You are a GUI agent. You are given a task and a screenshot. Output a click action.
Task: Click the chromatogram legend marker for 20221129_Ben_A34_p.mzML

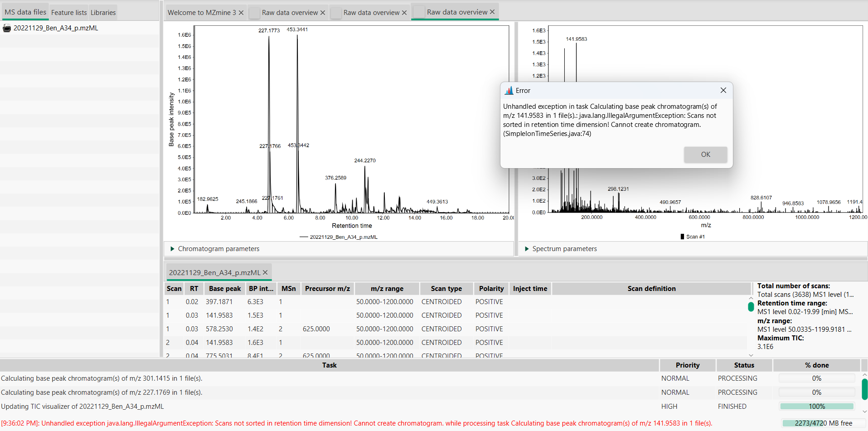(x=304, y=237)
